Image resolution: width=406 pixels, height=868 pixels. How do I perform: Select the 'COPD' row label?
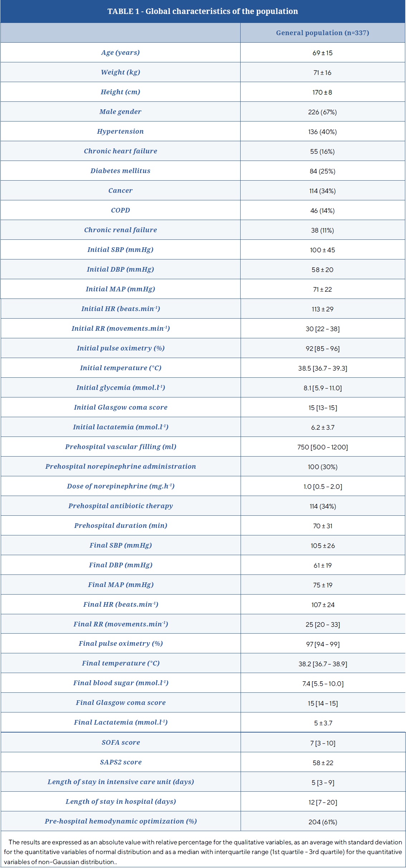coord(120,210)
